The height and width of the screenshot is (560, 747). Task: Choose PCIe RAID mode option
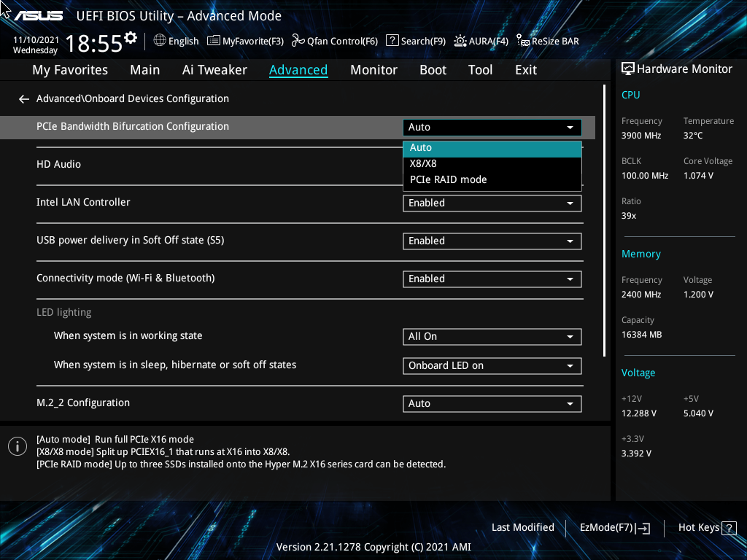492,179
